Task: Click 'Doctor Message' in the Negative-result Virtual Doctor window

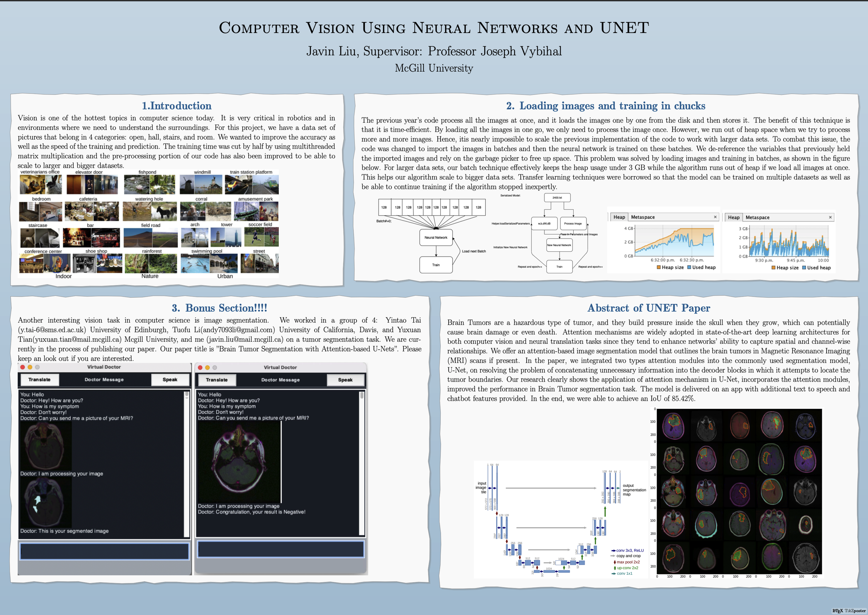Action: (281, 380)
